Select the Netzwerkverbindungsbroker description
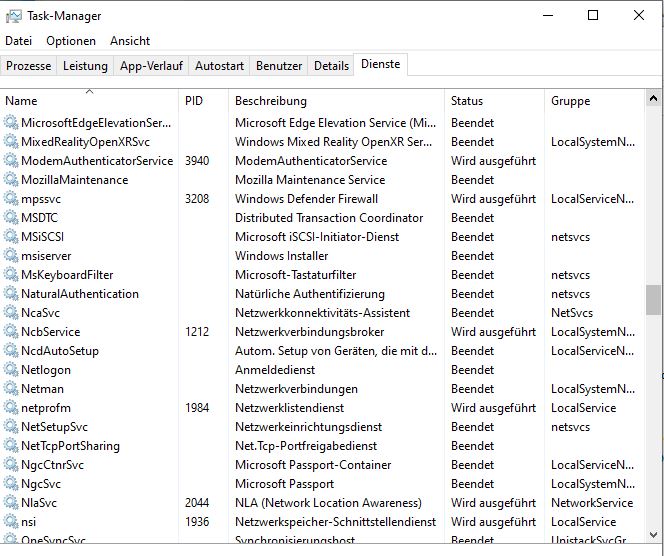The width and height of the screenshot is (664, 556). tap(310, 332)
